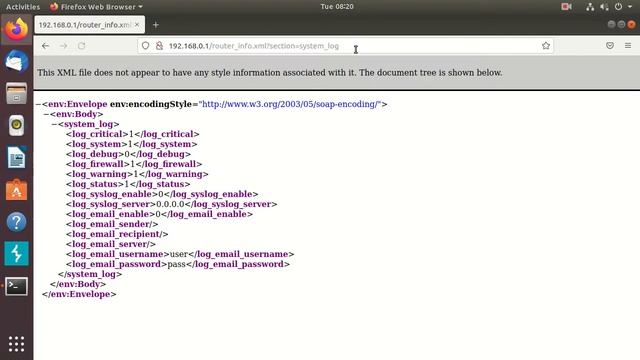Click the screen recording indicator icon
640x360 pixels.
pos(566,7)
